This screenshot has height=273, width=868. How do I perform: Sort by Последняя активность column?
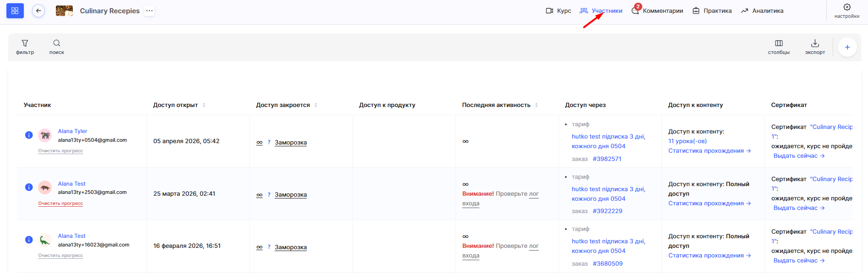point(537,105)
